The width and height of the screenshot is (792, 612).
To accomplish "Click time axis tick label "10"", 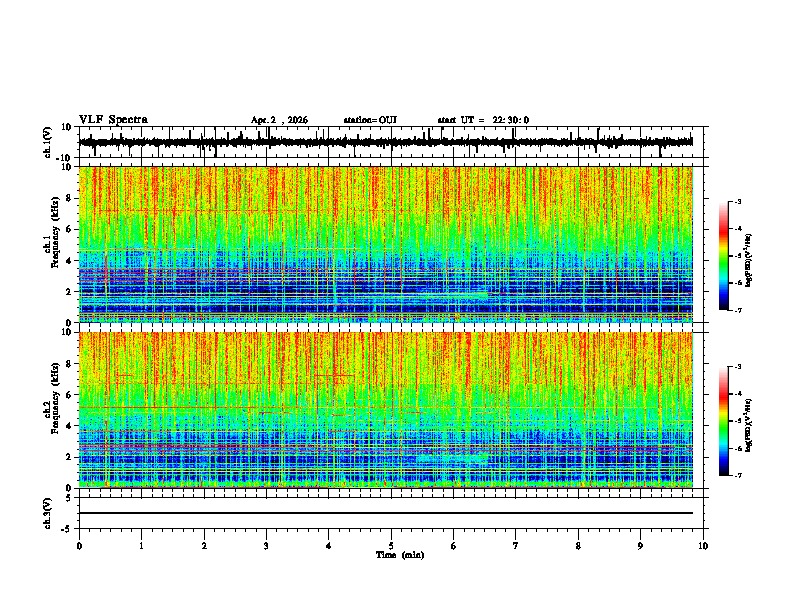I will tap(703, 546).
